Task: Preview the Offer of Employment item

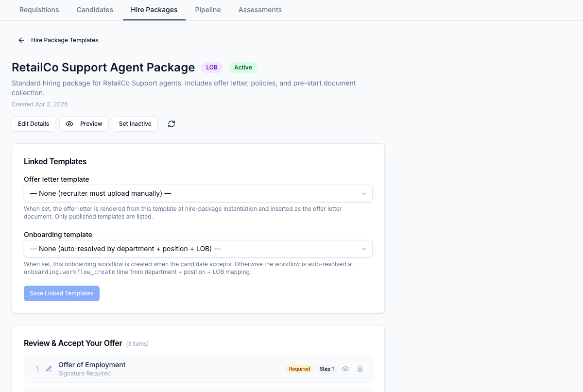Action: pos(345,369)
